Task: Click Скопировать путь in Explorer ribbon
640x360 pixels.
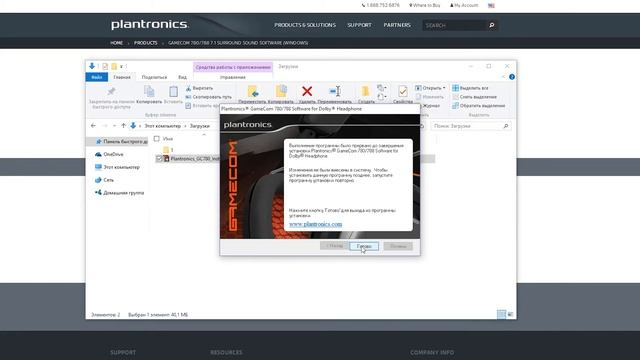Action: coord(208,97)
